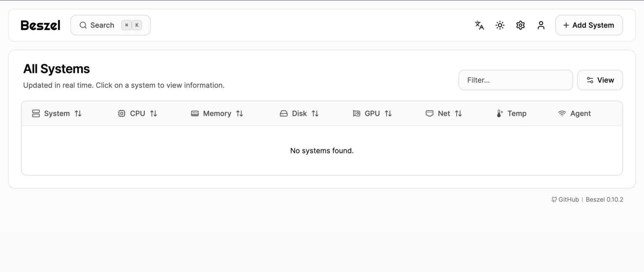Click the Add System button

click(589, 25)
